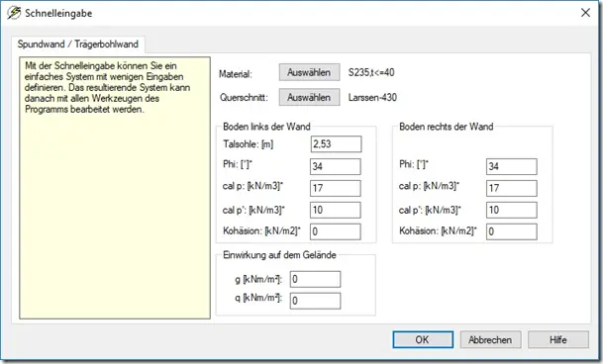
Task: Select the Spundwand / Trägerbohlwand tab
Action: tap(78, 45)
